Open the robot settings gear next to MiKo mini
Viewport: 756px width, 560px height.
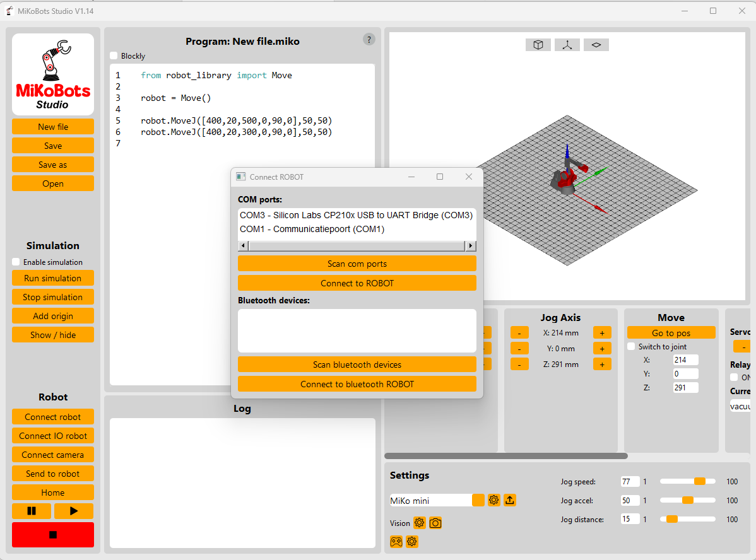pyautogui.click(x=493, y=500)
